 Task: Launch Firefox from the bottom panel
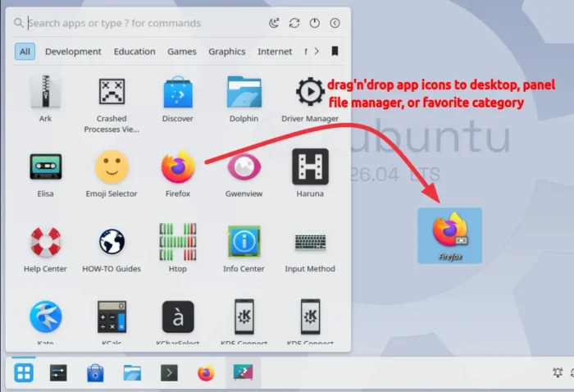(x=206, y=373)
